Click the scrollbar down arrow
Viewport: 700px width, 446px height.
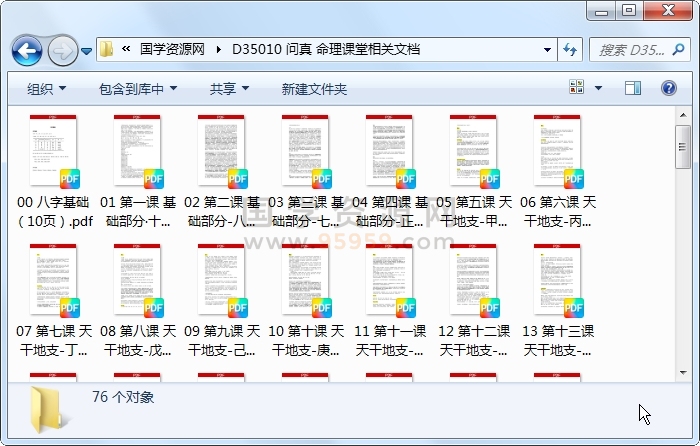pos(683,373)
